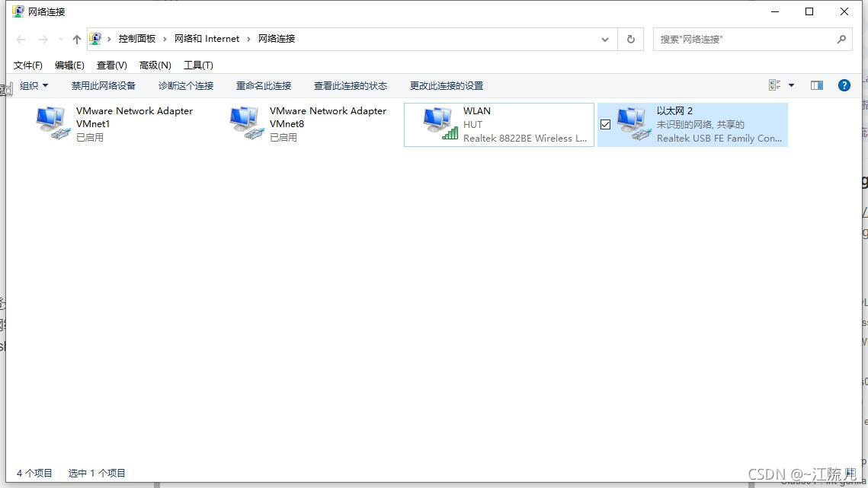Open the 查看(V) menu

tap(111, 65)
